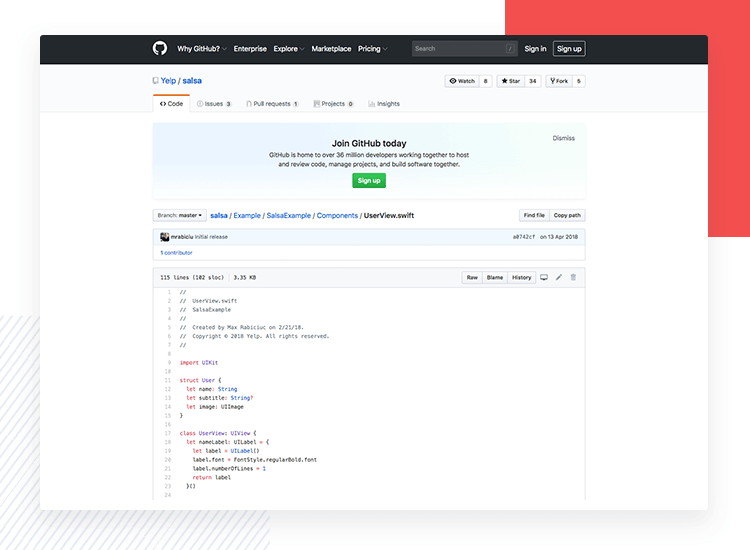The height and width of the screenshot is (550, 750).
Task: Click Find file button
Action: tap(534, 215)
